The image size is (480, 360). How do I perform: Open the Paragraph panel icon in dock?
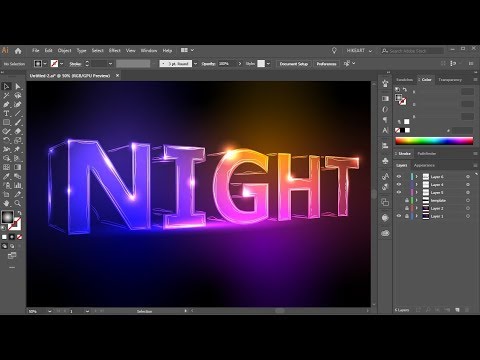pyautogui.click(x=385, y=120)
